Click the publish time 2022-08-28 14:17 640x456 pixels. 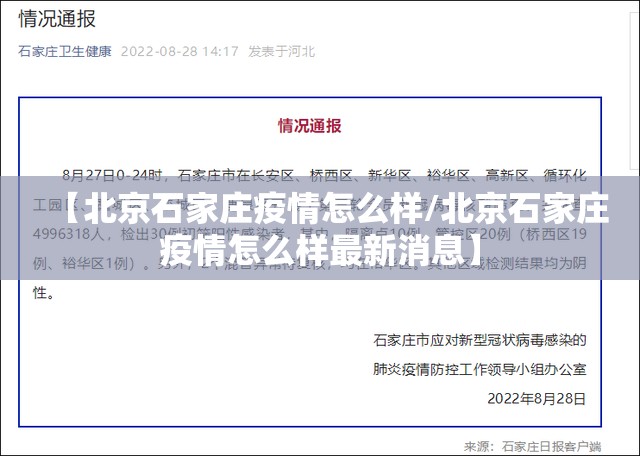[x=179, y=51]
